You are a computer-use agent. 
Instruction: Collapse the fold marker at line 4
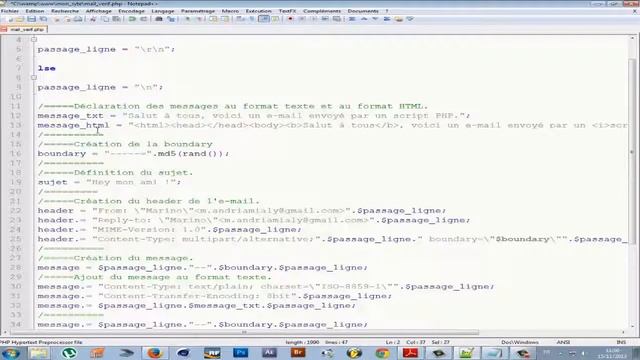(x=34, y=40)
